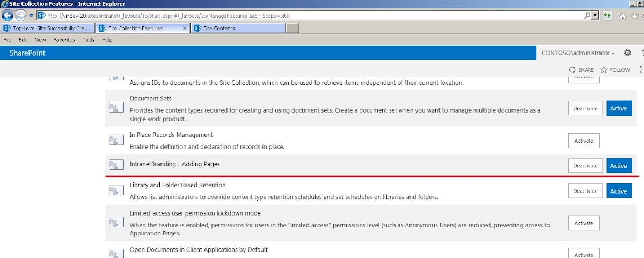The width and height of the screenshot is (644, 258).
Task: Click Library and Folder Based Retention icon
Action: 116,190
